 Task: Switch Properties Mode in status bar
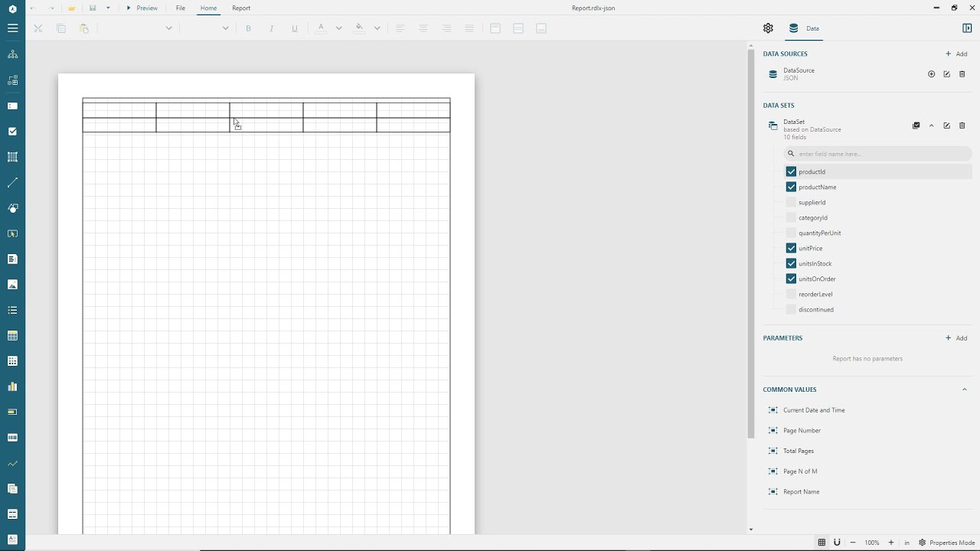pyautogui.click(x=946, y=543)
